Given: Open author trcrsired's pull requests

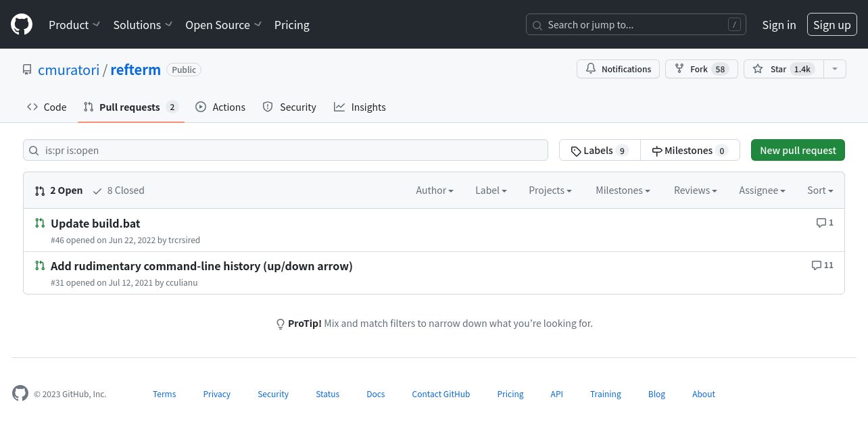Looking at the screenshot, I should [184, 240].
